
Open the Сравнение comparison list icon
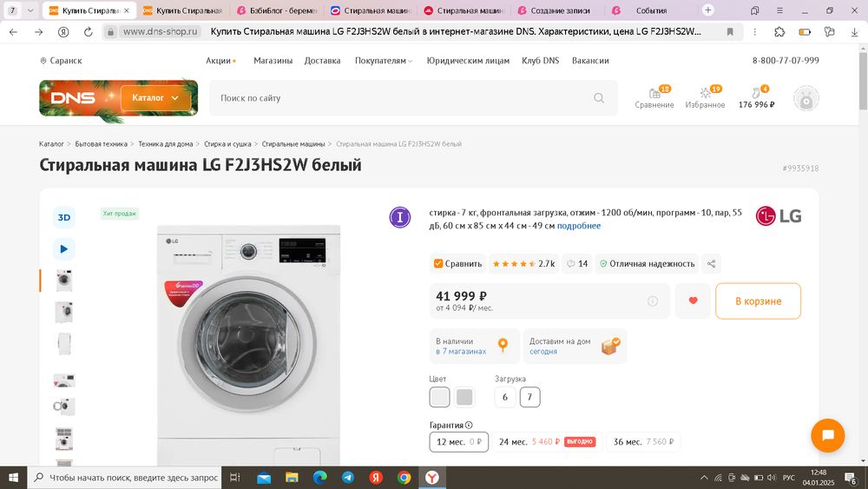(x=654, y=97)
